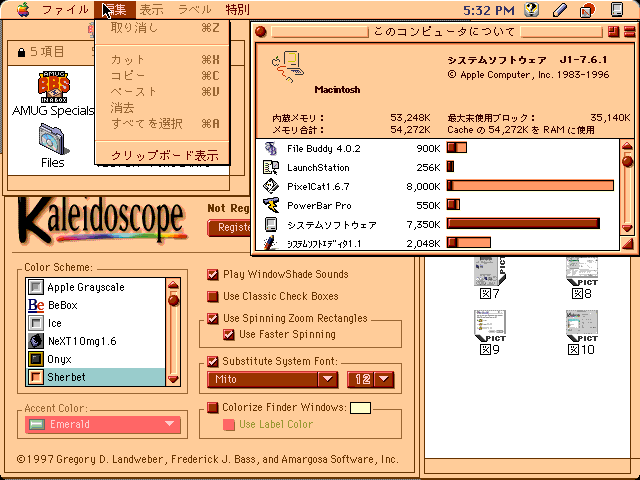Choose the Sherbet color scheme
The width and height of the screenshot is (640, 480).
(x=96, y=377)
